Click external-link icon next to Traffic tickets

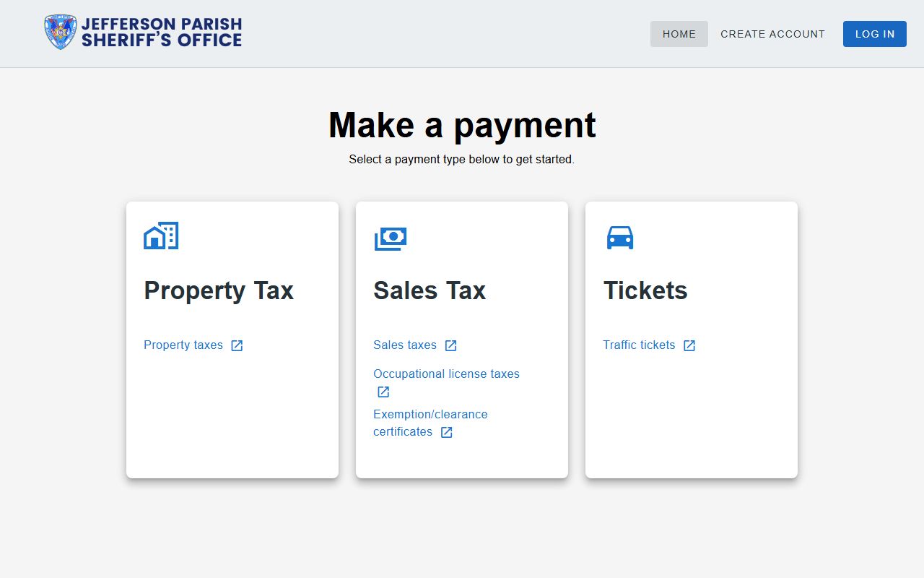tap(689, 345)
